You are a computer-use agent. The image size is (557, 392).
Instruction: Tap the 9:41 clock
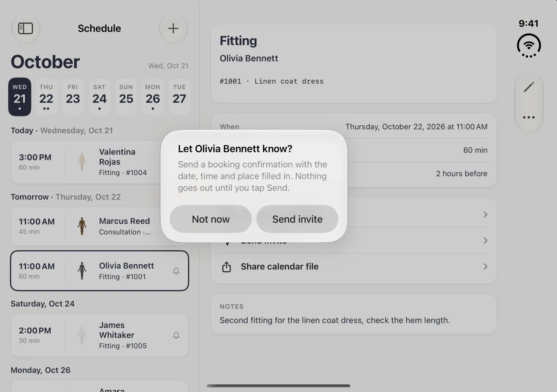click(x=528, y=24)
